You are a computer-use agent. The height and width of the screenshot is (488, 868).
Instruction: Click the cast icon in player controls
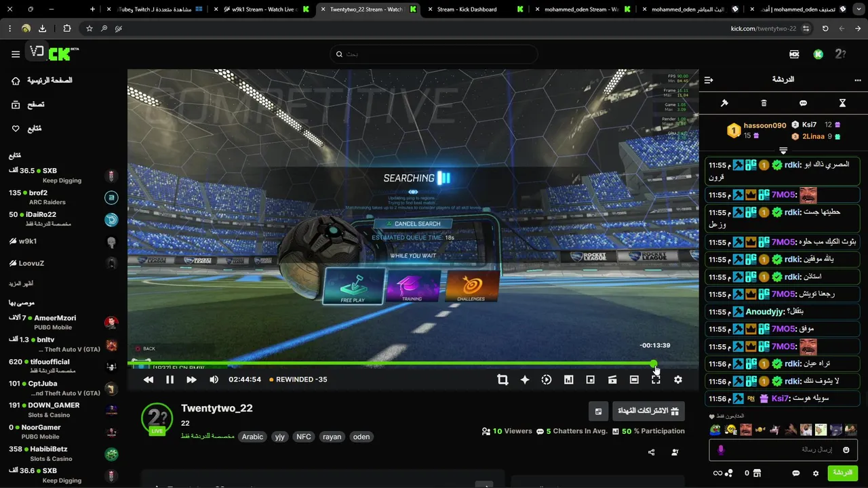pyautogui.click(x=612, y=380)
